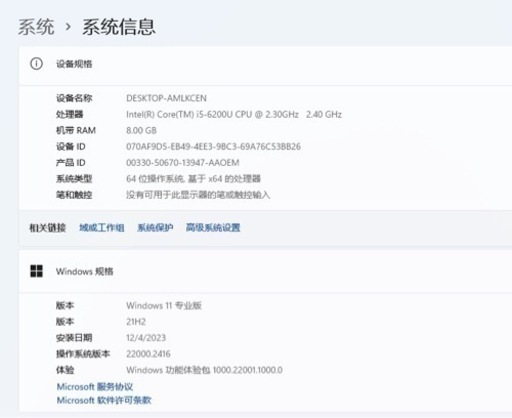
Task: Click the install date 12/4/2023
Action: (x=146, y=338)
